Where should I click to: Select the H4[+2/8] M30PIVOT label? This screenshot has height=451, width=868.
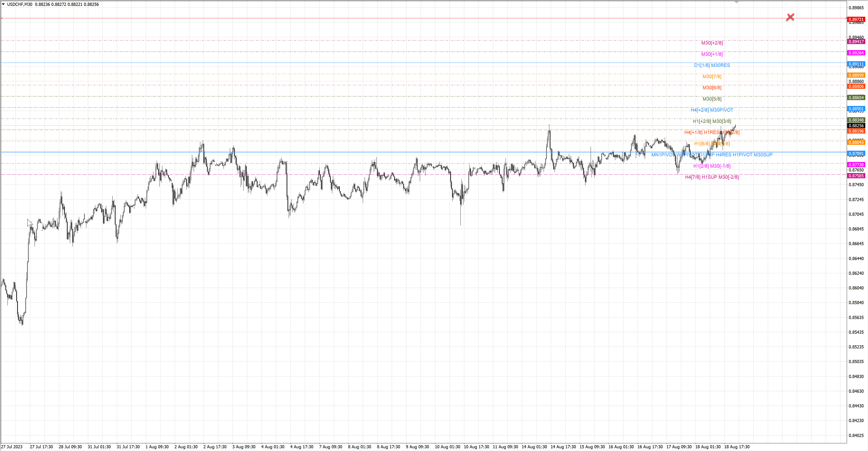712,110
